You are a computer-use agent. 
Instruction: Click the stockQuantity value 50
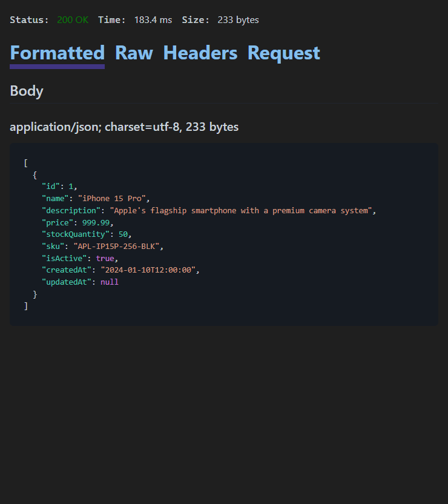(123, 234)
